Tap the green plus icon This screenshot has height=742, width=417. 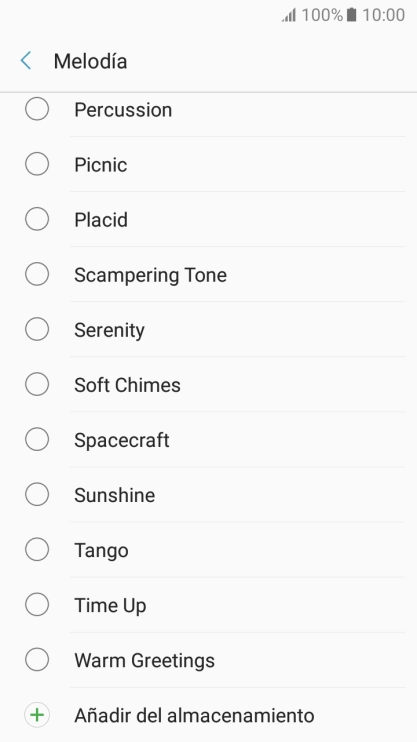pos(37,715)
